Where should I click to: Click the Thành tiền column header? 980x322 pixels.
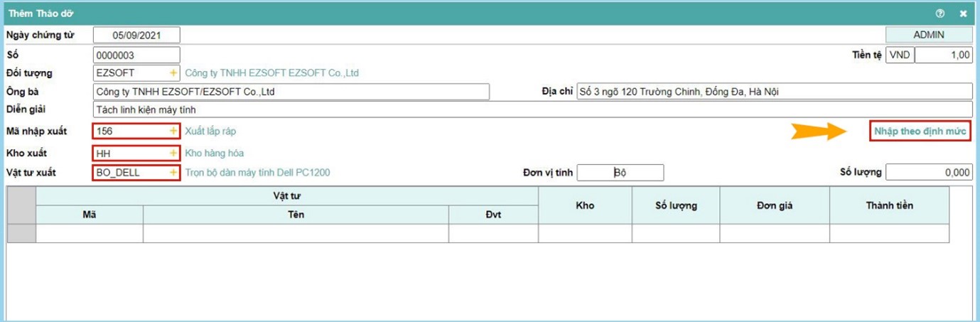click(889, 205)
